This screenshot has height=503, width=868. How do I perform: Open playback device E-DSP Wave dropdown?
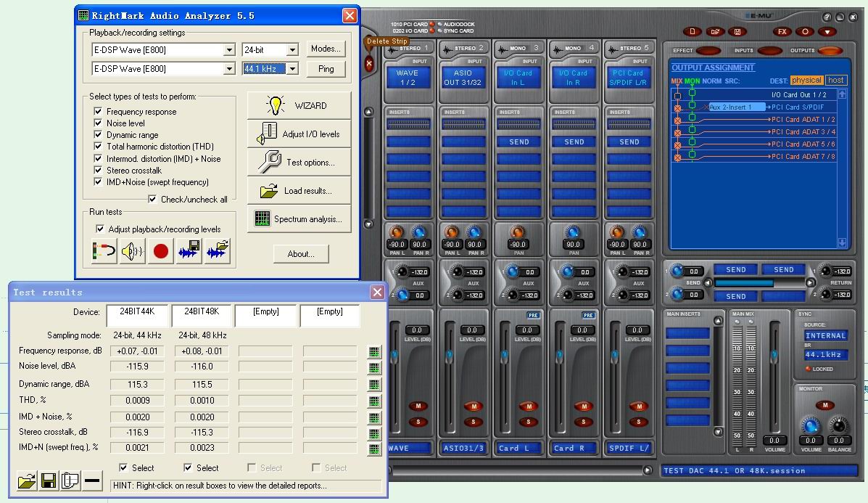click(x=229, y=50)
